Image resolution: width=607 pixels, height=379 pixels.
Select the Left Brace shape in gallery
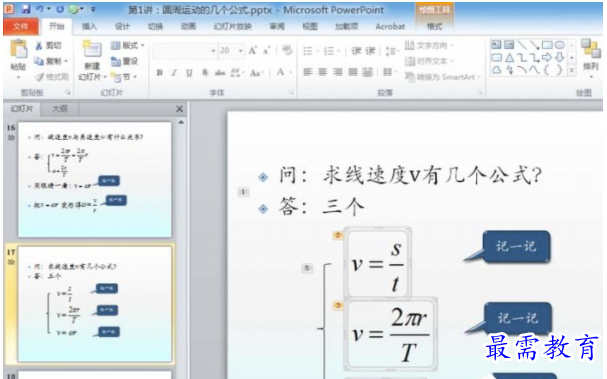(547, 70)
